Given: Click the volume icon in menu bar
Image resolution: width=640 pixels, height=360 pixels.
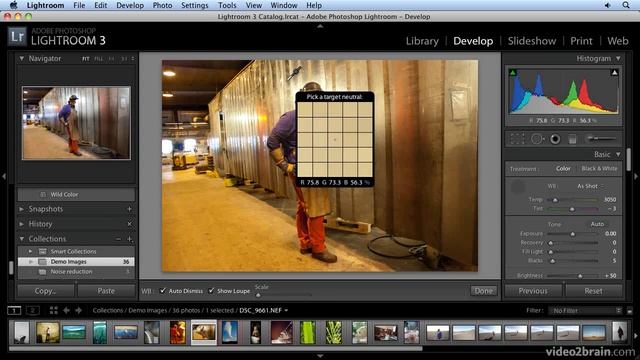Looking at the screenshot, I should point(608,5).
